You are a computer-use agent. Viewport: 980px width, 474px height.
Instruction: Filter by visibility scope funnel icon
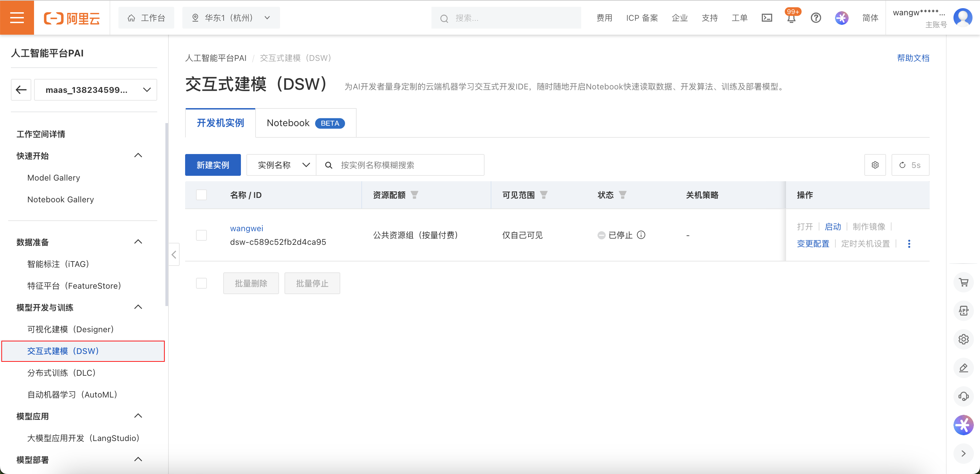[x=544, y=195]
